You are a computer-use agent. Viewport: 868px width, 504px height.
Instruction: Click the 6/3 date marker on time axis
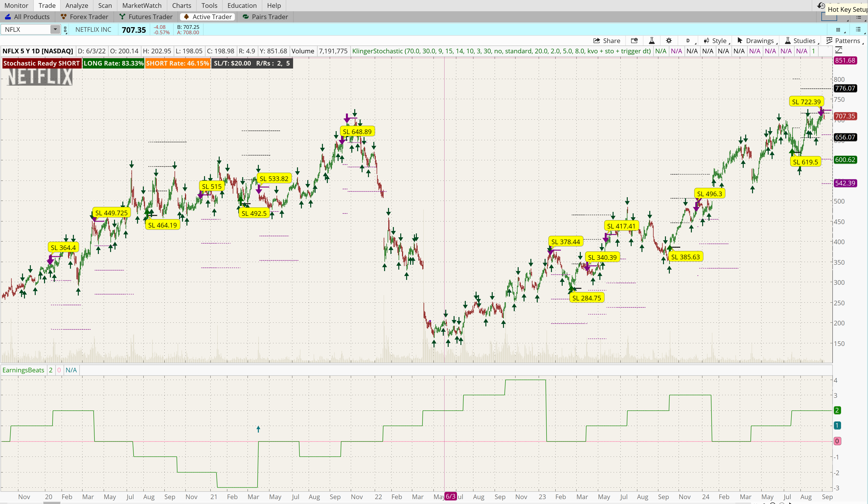pos(451,496)
